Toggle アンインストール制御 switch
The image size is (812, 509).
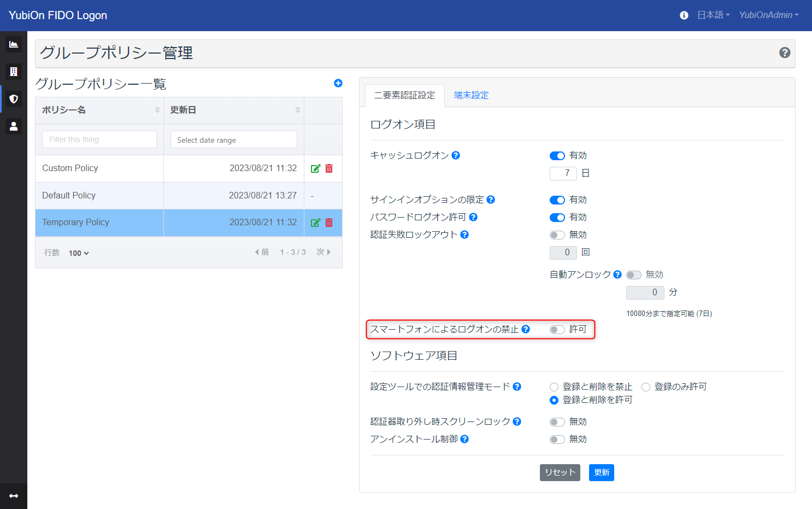557,440
